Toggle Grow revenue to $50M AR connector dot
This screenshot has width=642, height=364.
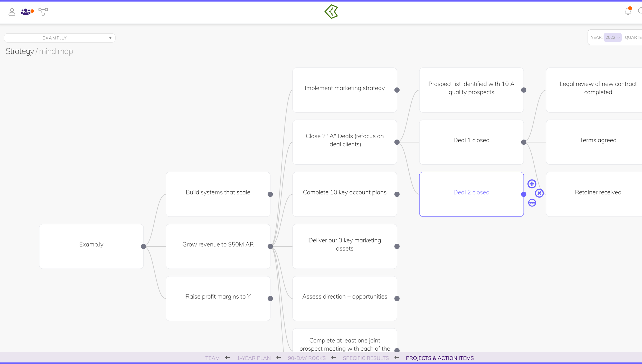270,247
